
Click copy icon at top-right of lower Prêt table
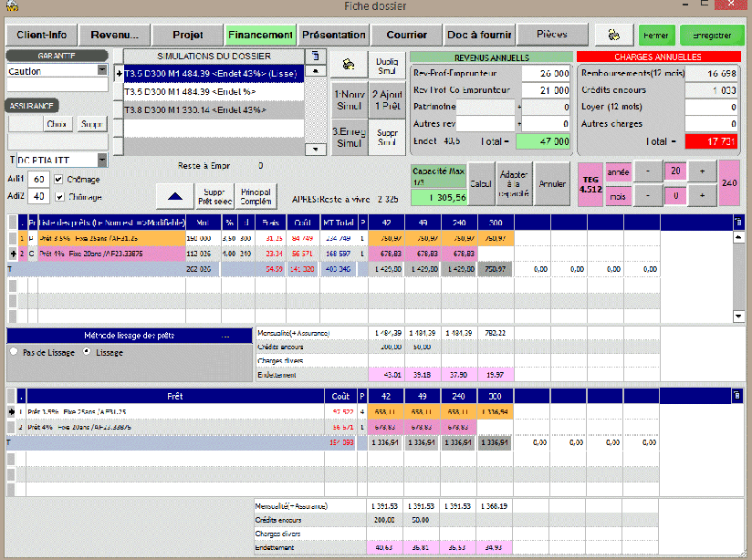(x=738, y=397)
